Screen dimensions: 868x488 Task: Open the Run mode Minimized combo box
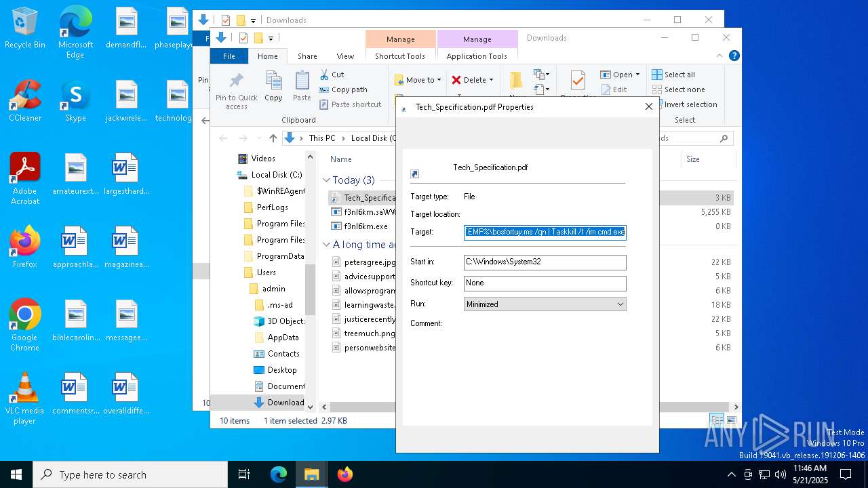click(545, 304)
